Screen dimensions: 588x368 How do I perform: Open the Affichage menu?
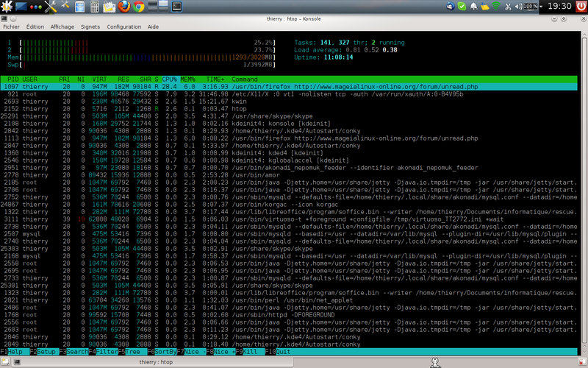point(62,26)
